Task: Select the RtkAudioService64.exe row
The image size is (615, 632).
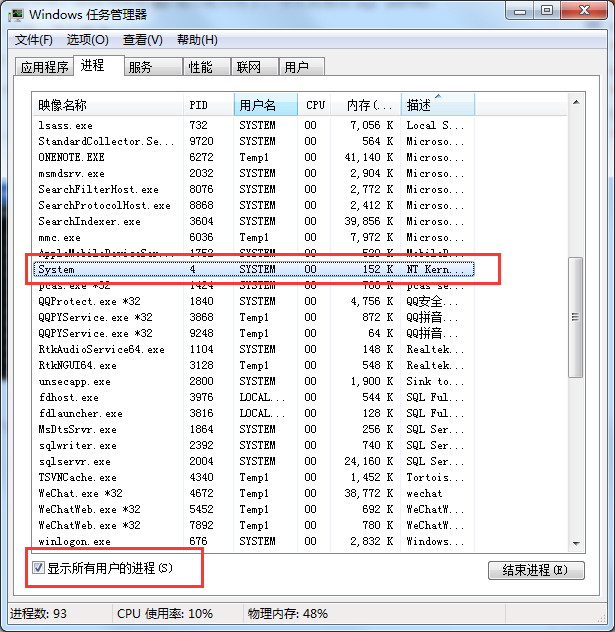Action: click(x=254, y=349)
